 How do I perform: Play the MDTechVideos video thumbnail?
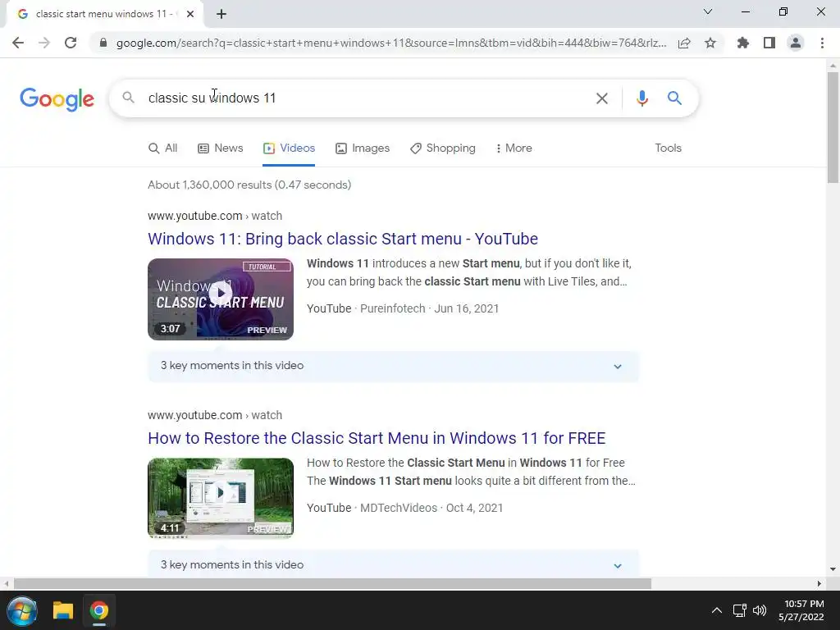pos(221,498)
